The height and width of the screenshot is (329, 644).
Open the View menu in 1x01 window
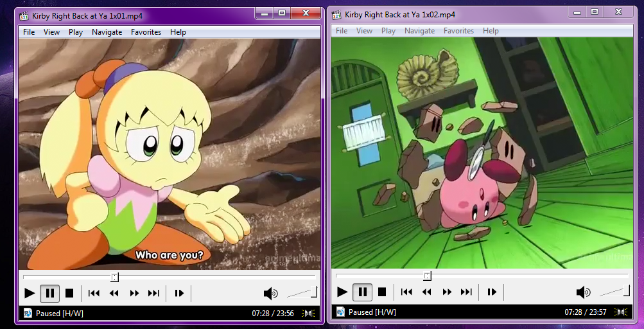point(52,32)
